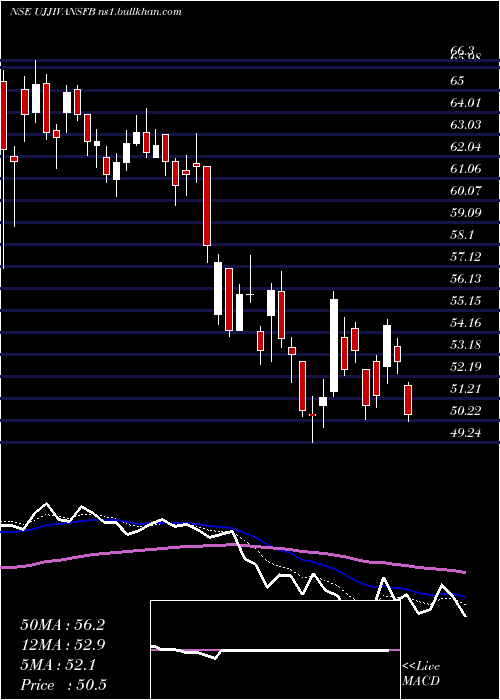Click the 55.15 price axis label

pyautogui.click(x=466, y=300)
